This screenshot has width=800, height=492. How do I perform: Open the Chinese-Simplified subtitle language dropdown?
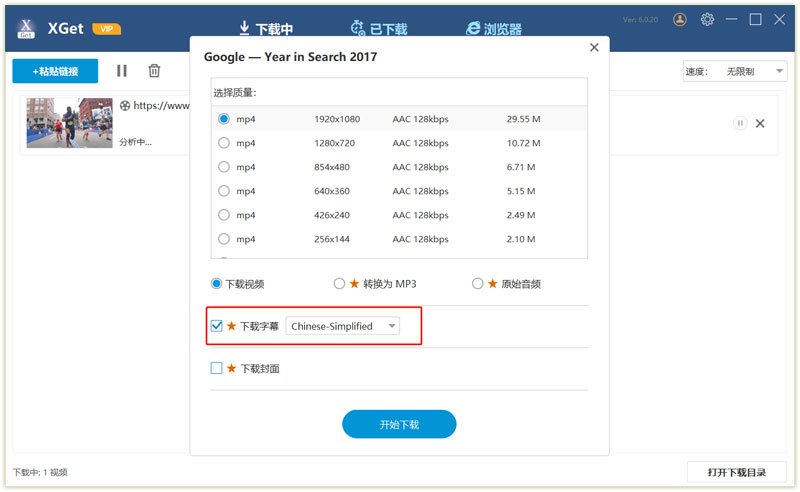pyautogui.click(x=343, y=326)
